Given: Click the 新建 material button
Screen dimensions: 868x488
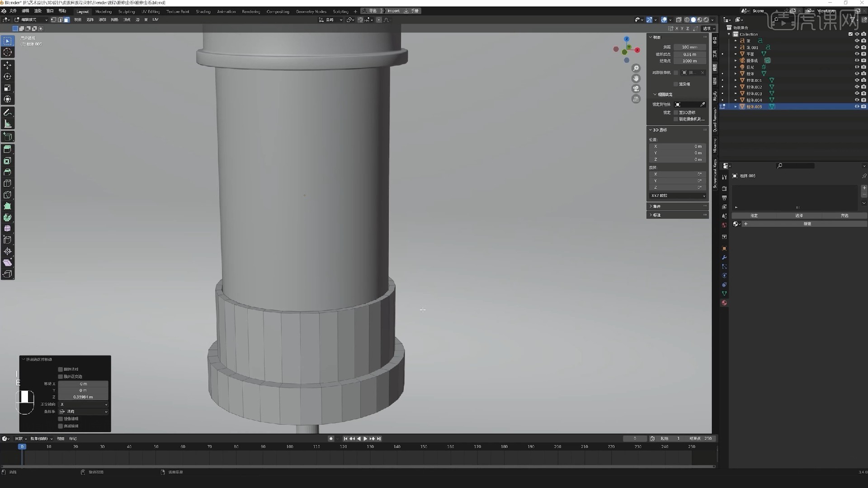Looking at the screenshot, I should click(807, 224).
